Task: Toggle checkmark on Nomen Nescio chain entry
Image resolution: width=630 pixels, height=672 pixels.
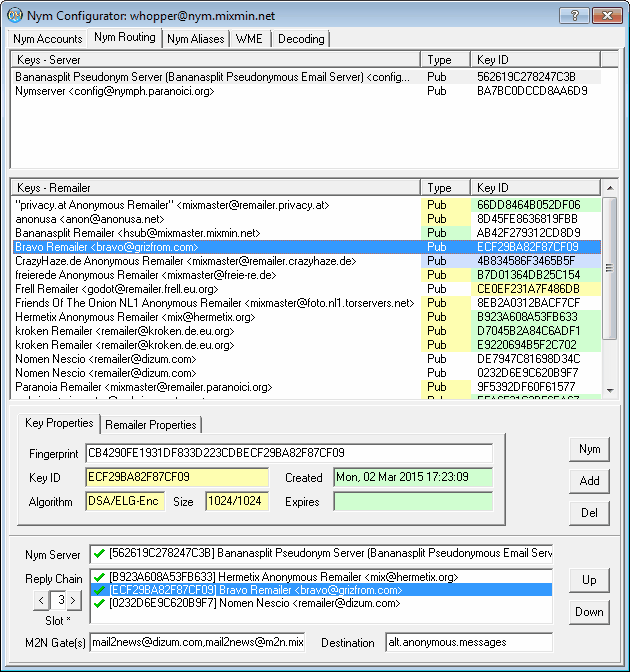Action: (97, 603)
